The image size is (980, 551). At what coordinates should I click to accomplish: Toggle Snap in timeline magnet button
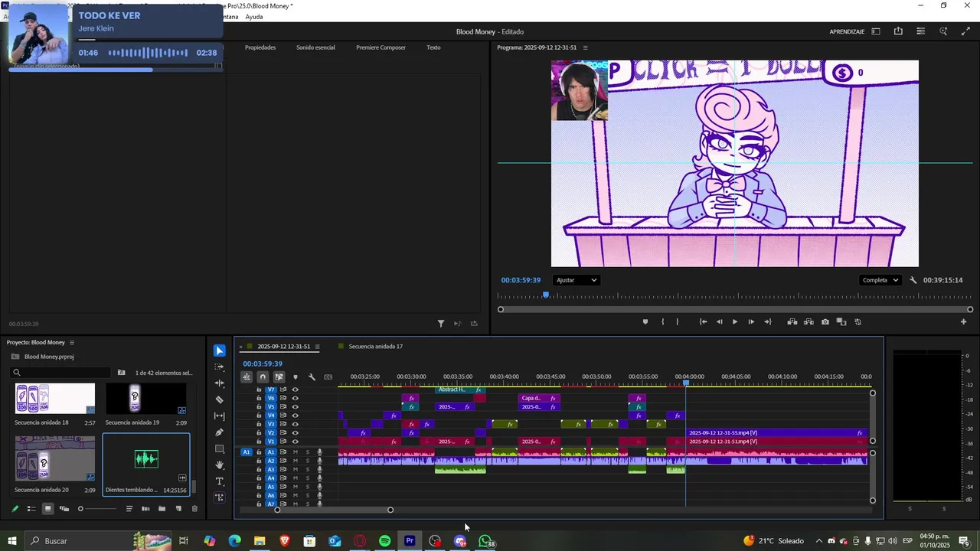click(x=263, y=377)
